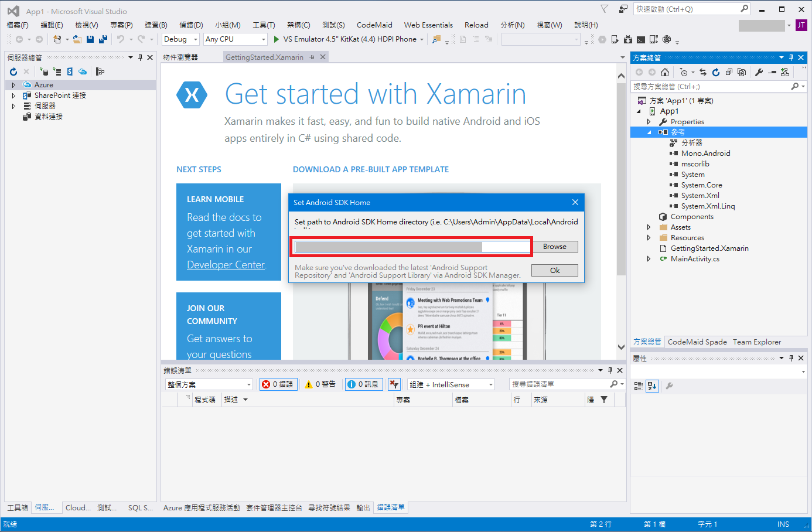This screenshot has width=812, height=532.
Task: Open the 檔案(F) menu
Action: [18, 25]
